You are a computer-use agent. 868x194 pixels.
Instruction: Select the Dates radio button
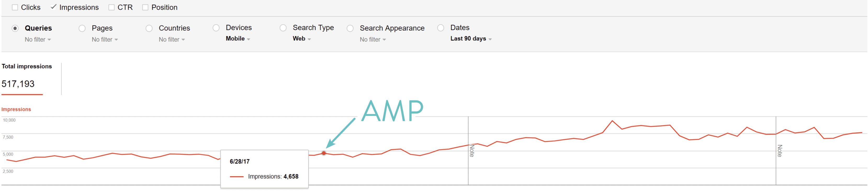tap(441, 28)
